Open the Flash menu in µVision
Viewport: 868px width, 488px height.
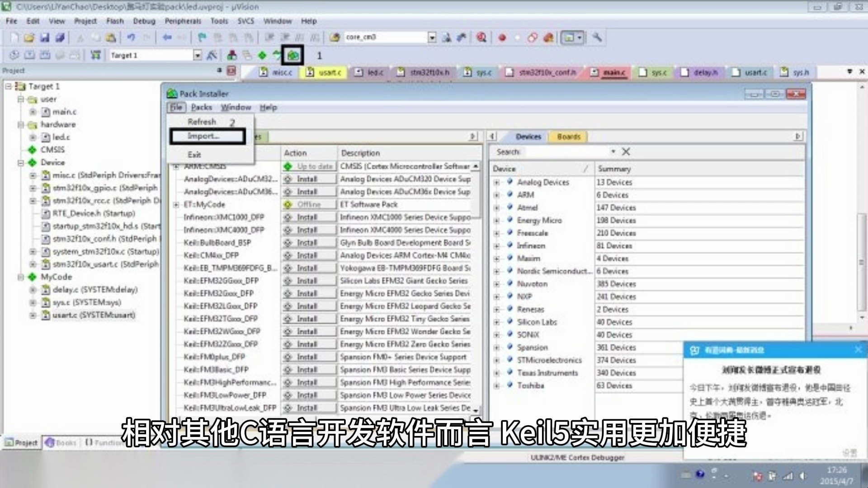pos(115,21)
